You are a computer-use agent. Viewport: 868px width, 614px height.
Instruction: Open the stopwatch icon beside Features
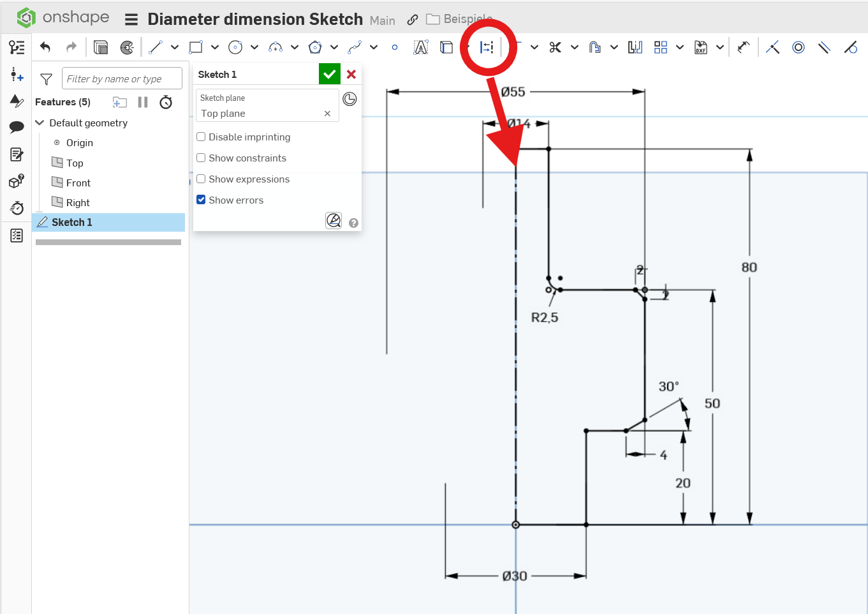(x=166, y=102)
